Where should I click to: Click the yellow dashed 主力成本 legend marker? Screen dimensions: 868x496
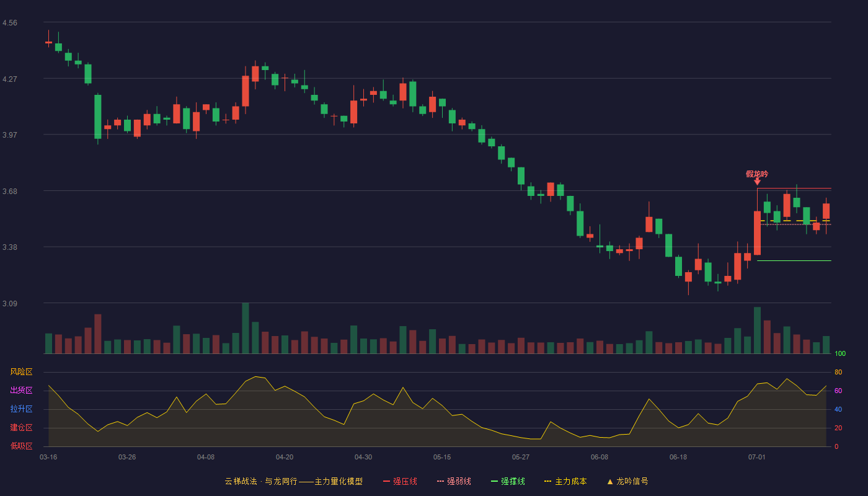coord(547,481)
